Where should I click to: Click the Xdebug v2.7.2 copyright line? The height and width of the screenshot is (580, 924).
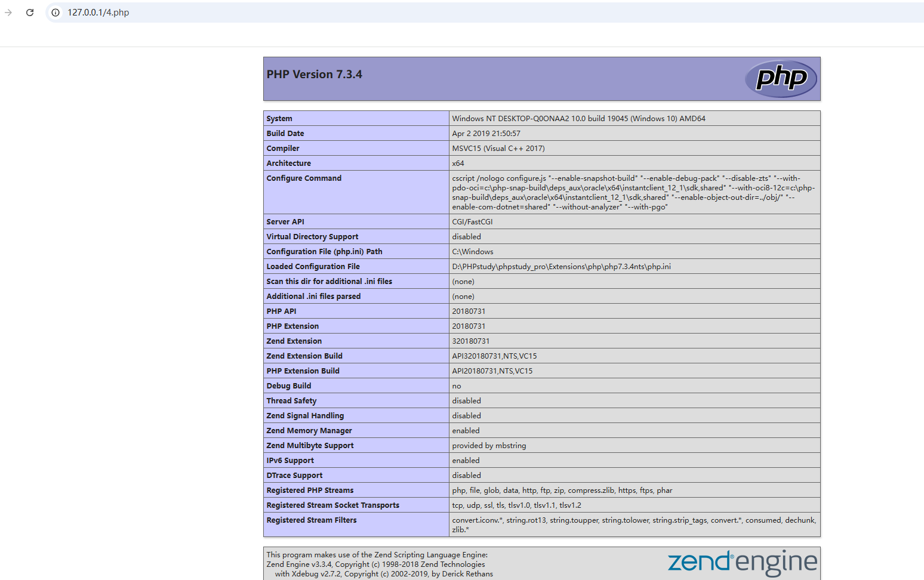384,574
